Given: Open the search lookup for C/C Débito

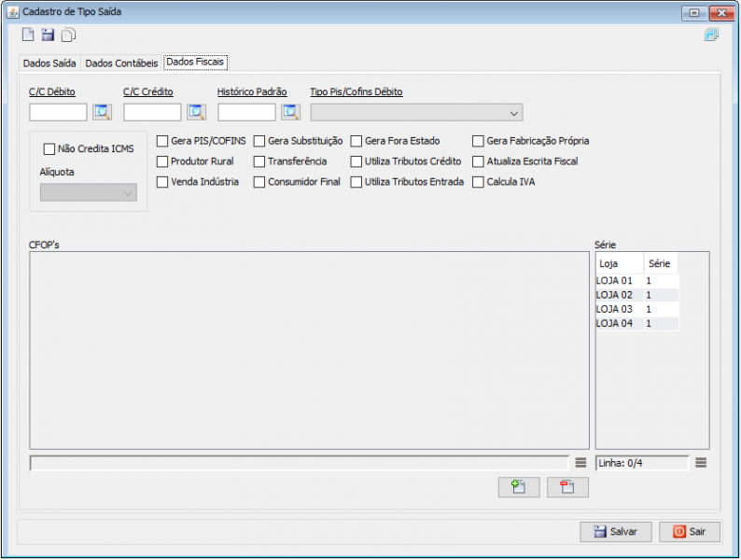Looking at the screenshot, I should click(x=102, y=113).
